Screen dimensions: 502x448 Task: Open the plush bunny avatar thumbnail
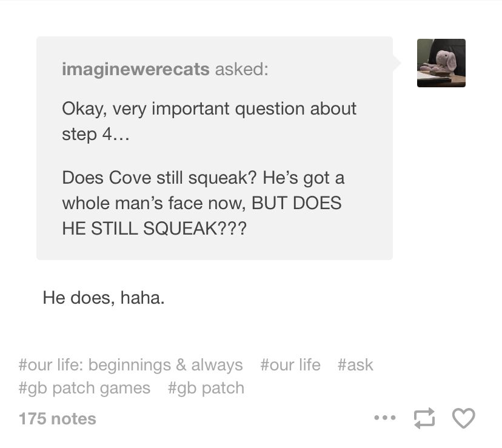coord(441,63)
